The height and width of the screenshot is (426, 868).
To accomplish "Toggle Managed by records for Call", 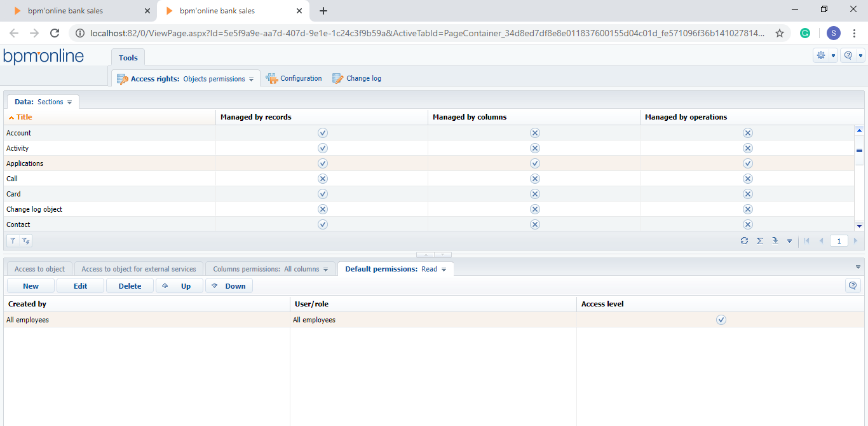I will click(x=322, y=179).
